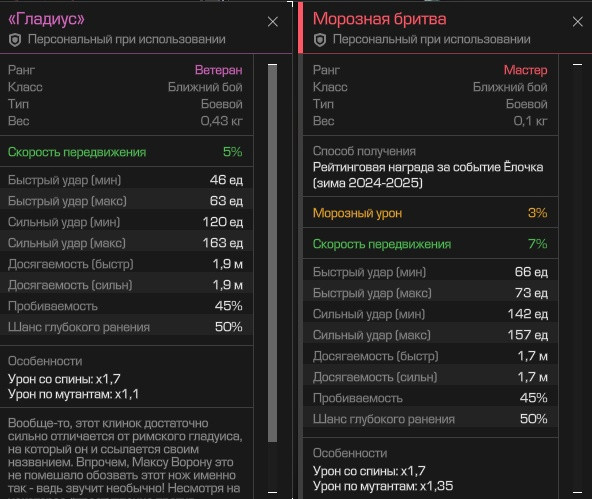
Task: Click the Способ получения reward description
Action: 428,175
